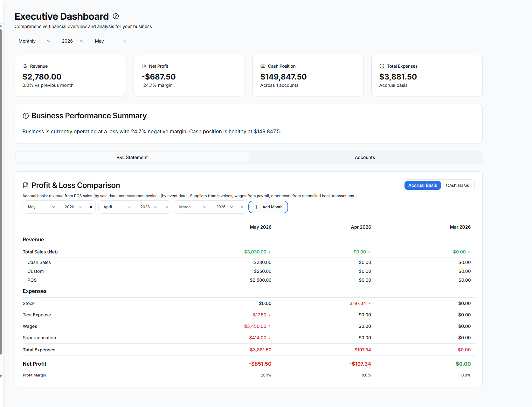532x407 pixels.
Task: Click the Wages row label
Action: (30, 326)
